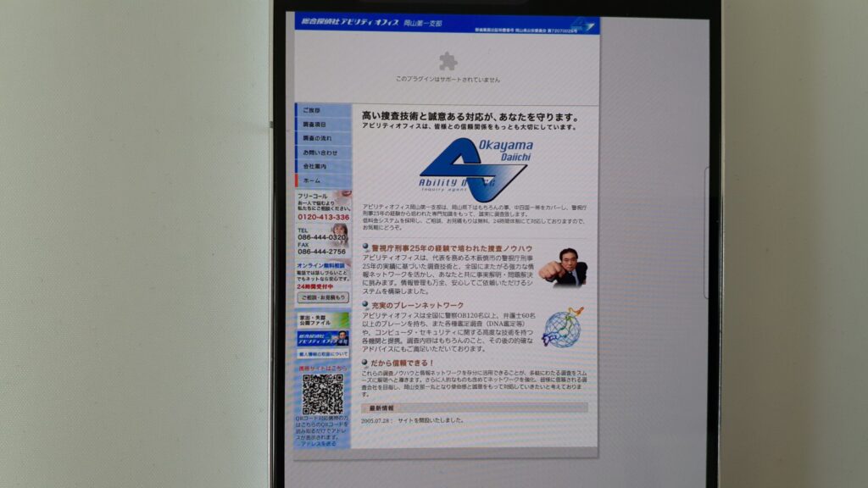
Task: Tap the だから信頼できる！ heading
Action: [x=403, y=363]
